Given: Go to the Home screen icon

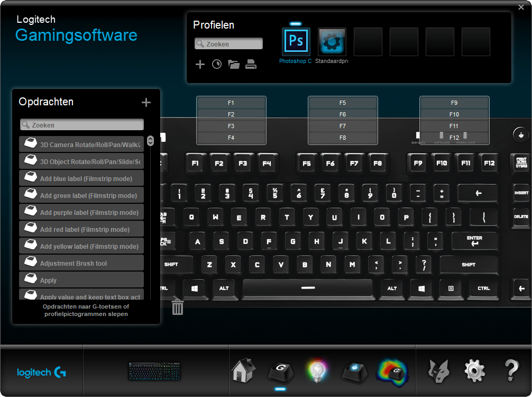Looking at the screenshot, I should 243,370.
